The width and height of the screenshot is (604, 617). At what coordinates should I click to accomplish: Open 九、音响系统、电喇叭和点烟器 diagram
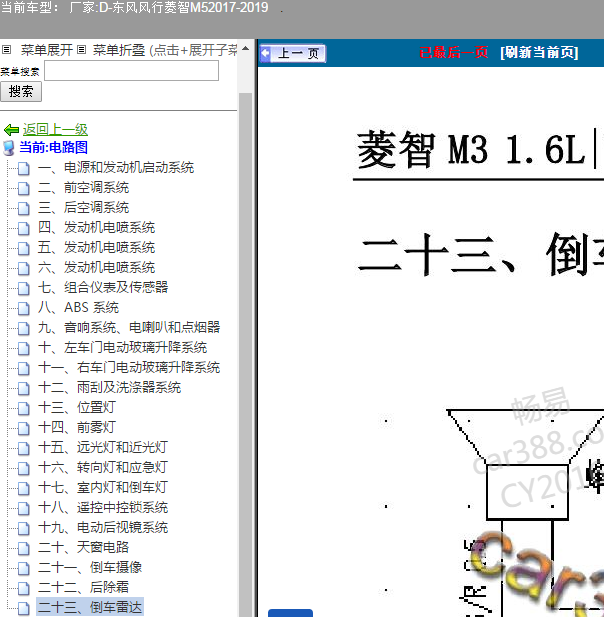pos(129,327)
